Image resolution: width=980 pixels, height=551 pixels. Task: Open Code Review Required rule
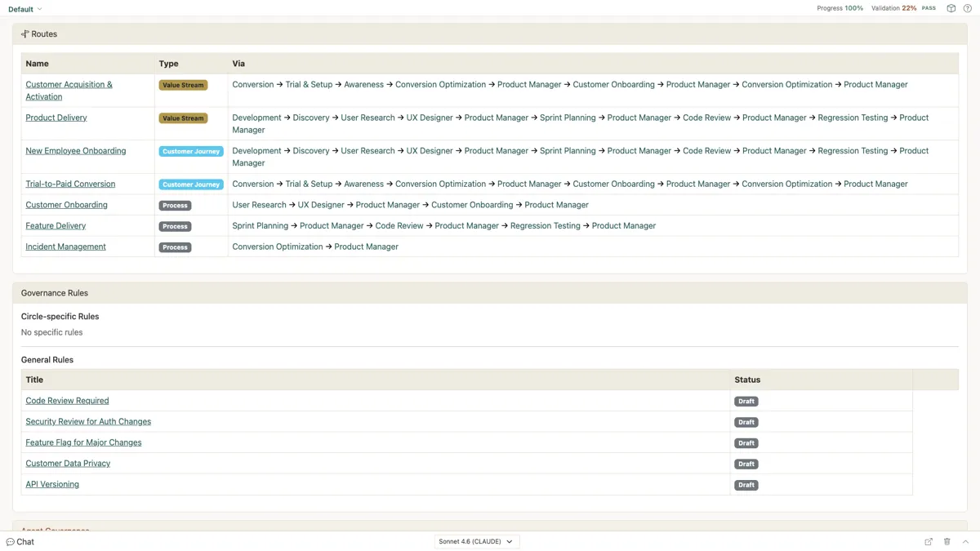coord(67,401)
